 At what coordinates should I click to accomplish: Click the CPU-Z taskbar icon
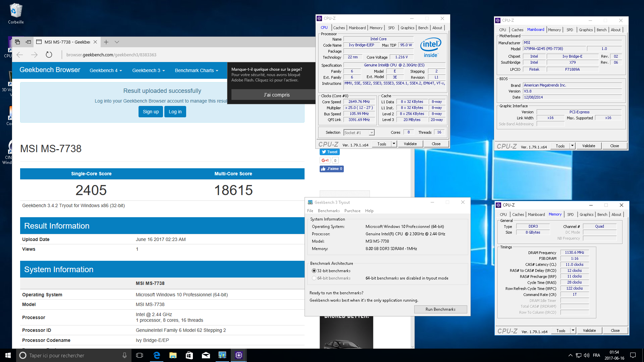pos(239,355)
